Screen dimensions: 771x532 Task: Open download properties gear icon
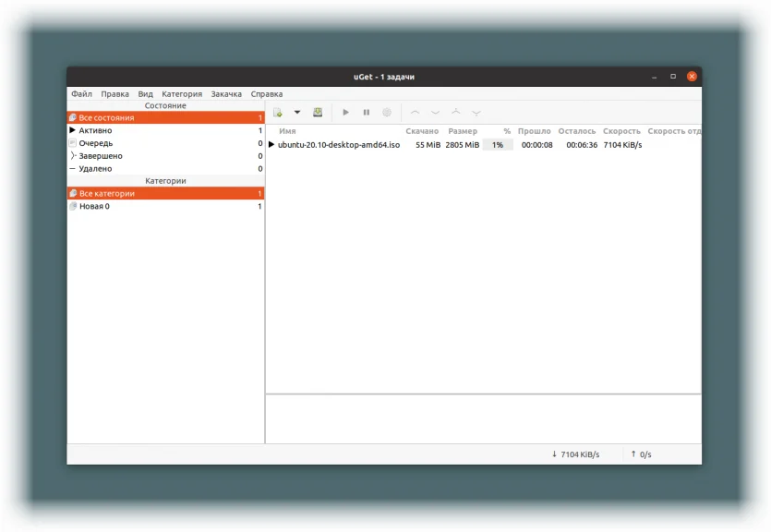pyautogui.click(x=387, y=113)
